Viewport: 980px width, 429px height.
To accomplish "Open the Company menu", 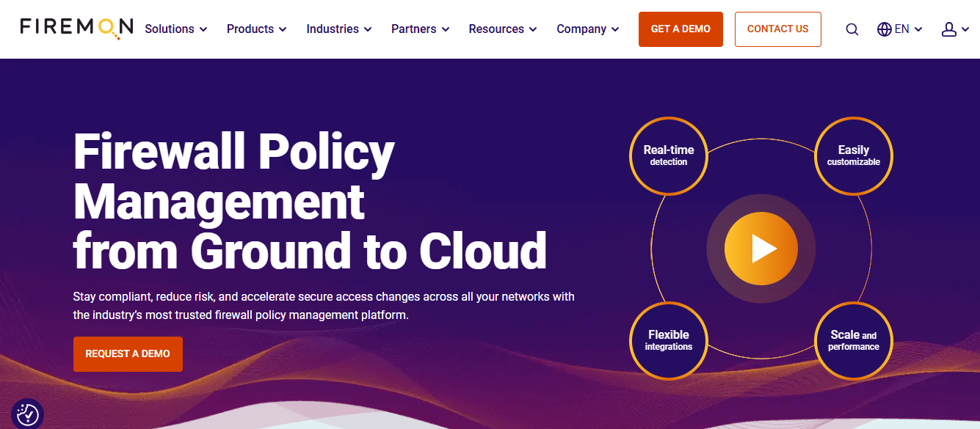I will (588, 29).
